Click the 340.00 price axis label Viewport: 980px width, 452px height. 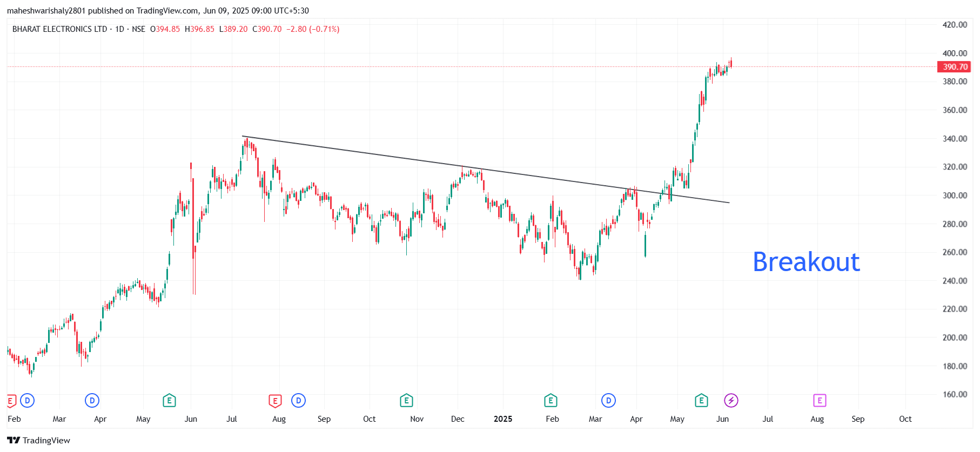(x=955, y=139)
